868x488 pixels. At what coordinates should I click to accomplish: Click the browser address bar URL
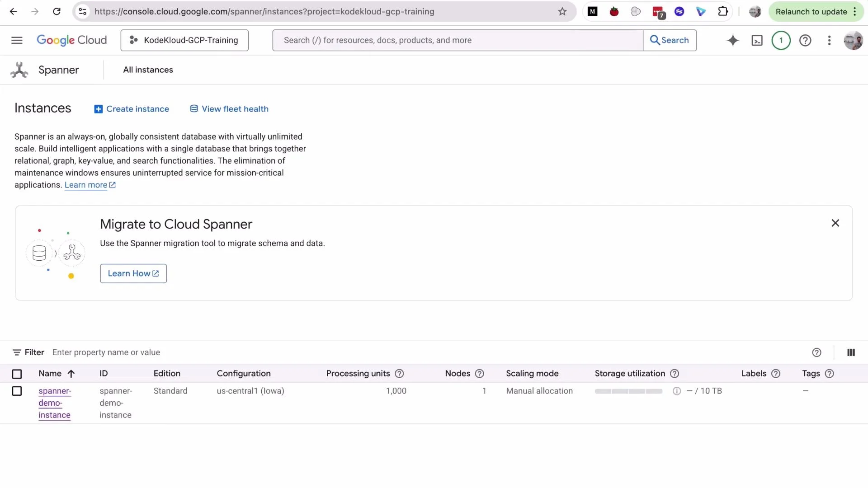pos(264,12)
